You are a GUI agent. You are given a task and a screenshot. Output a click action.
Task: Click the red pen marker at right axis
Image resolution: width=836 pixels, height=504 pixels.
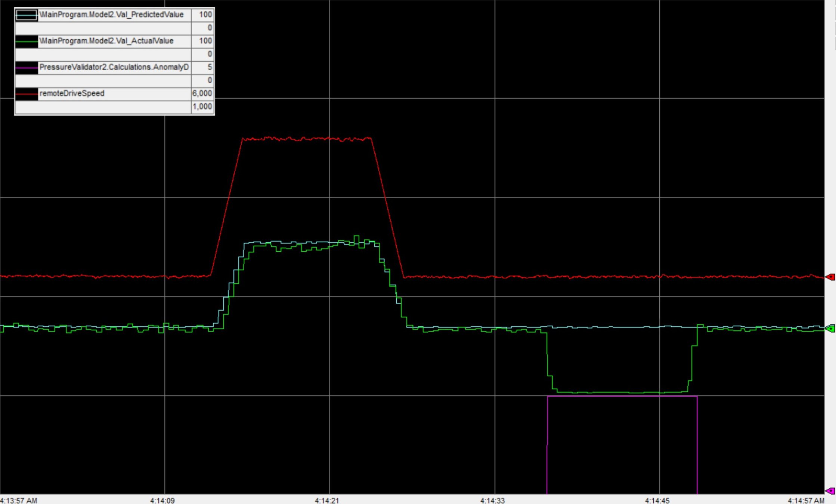[x=830, y=277]
